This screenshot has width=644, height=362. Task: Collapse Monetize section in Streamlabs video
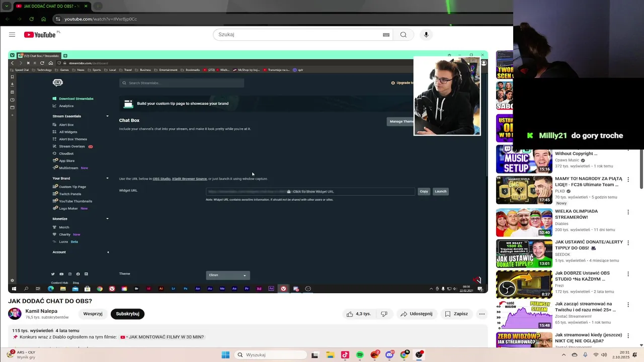pyautogui.click(x=107, y=219)
